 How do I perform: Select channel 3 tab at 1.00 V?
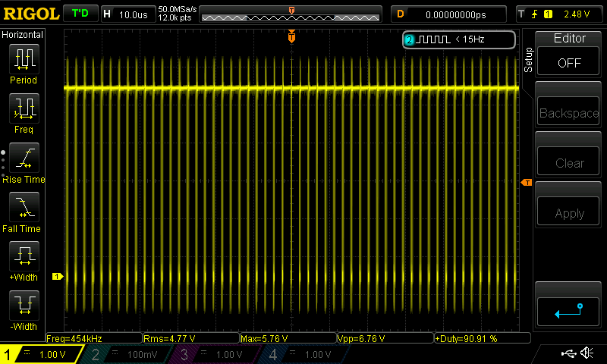click(x=215, y=354)
